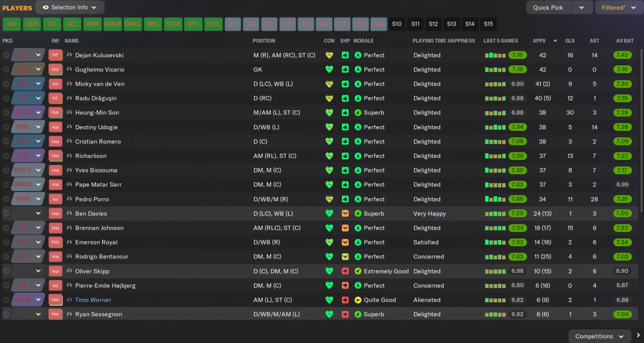Click the Quick Pick button

point(548,8)
